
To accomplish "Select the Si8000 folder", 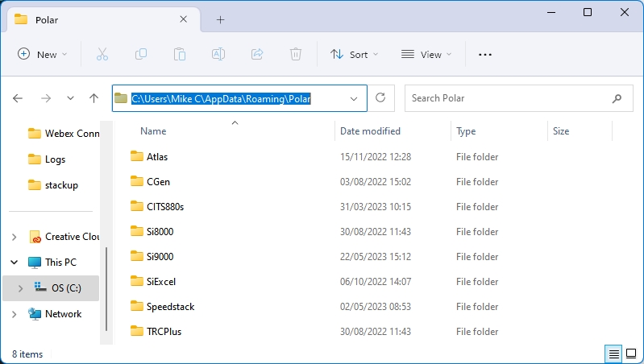I will 152,231.
